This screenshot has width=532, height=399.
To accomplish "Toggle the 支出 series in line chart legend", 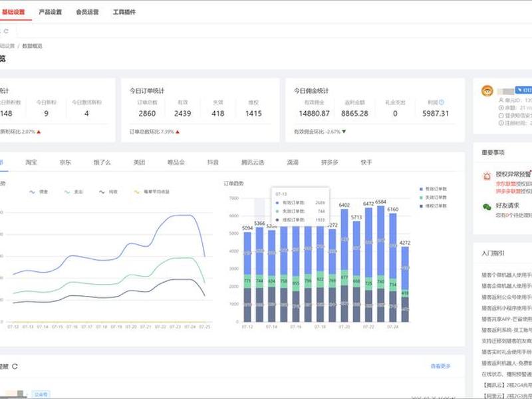I will click(x=74, y=192).
